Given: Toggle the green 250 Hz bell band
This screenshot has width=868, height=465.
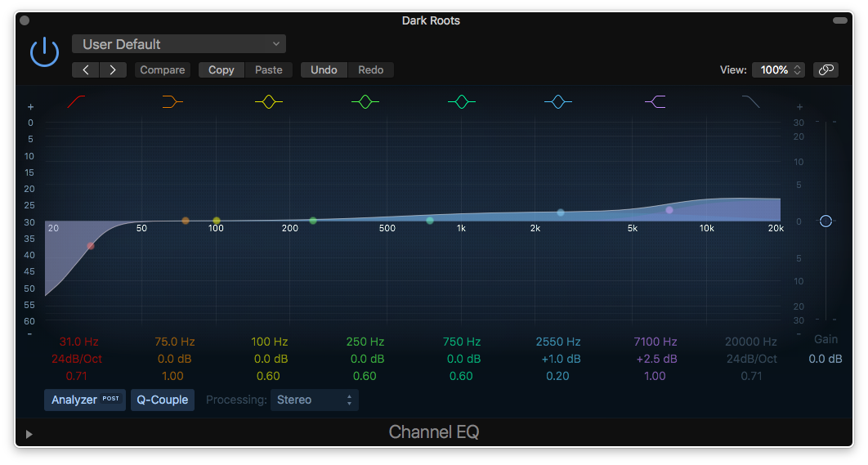Looking at the screenshot, I should tap(365, 102).
